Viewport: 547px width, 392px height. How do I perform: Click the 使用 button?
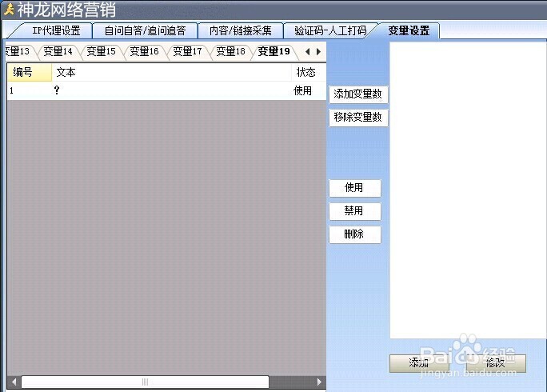click(355, 188)
